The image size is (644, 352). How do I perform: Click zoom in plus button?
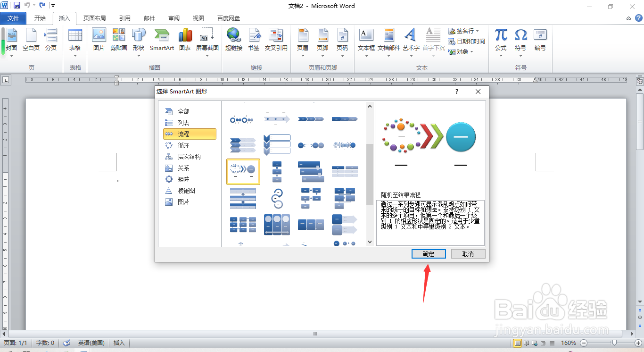click(x=638, y=343)
